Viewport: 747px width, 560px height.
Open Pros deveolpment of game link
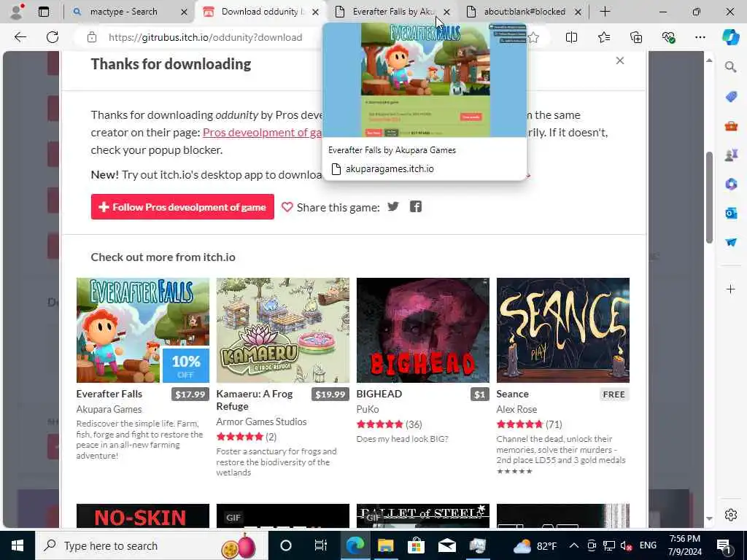(263, 133)
